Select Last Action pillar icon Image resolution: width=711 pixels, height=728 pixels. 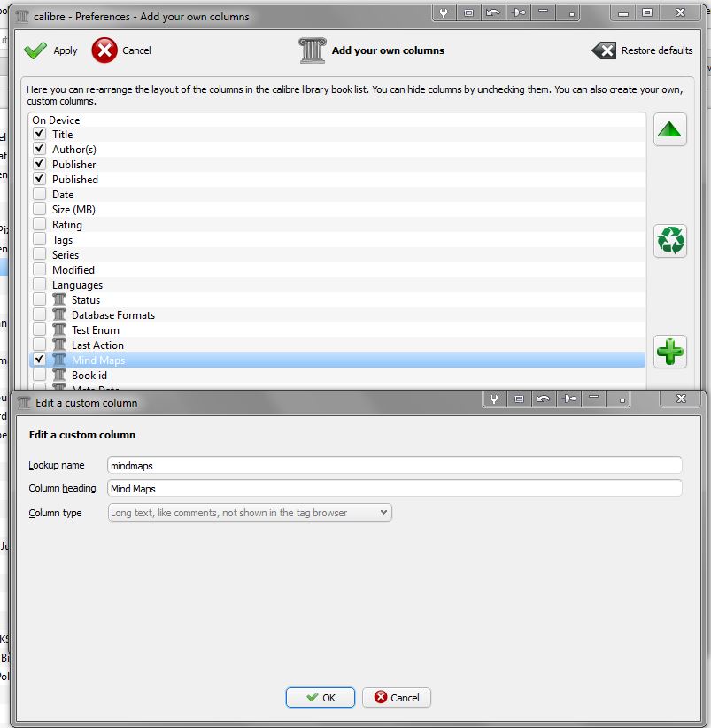[x=59, y=345]
